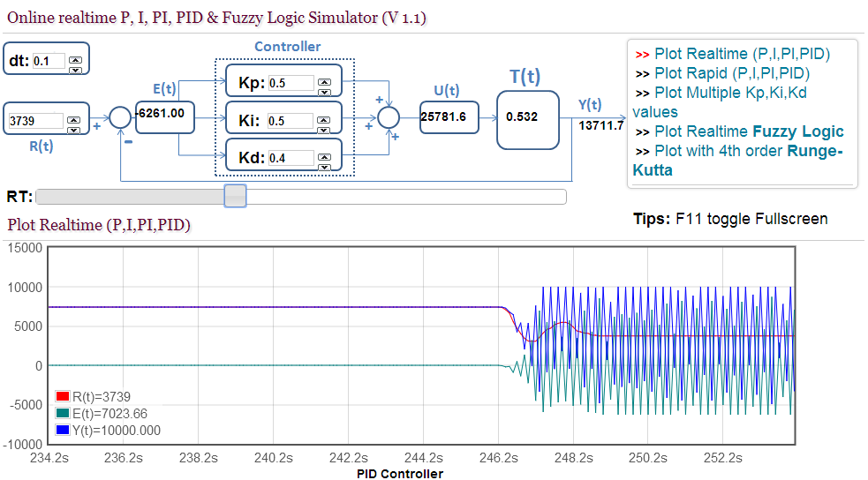Viewport: 868px width, 480px height.
Task: Open Plot Realtime (P,I,PI,PID) link
Action: click(x=742, y=54)
